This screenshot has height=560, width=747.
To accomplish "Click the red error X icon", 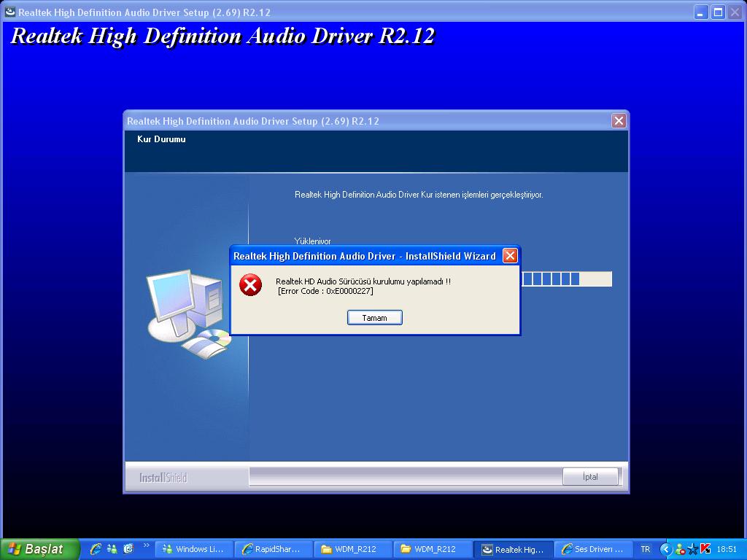I will (250, 285).
